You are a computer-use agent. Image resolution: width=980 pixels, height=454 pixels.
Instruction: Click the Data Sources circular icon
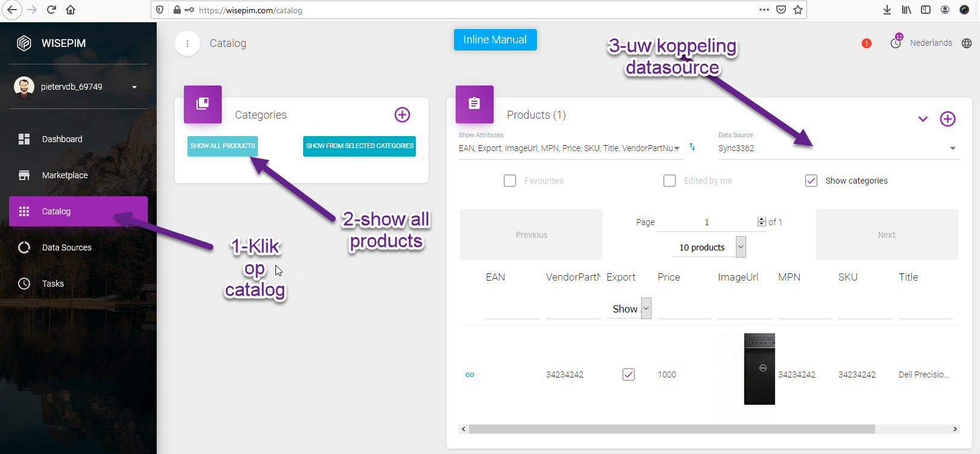[24, 247]
